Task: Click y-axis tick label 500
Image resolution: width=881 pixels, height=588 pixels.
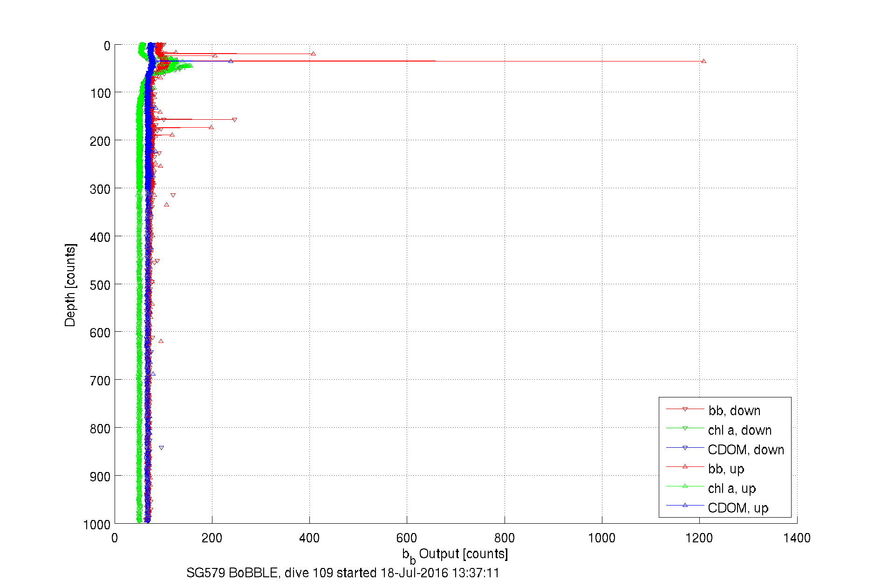Action: [x=101, y=285]
